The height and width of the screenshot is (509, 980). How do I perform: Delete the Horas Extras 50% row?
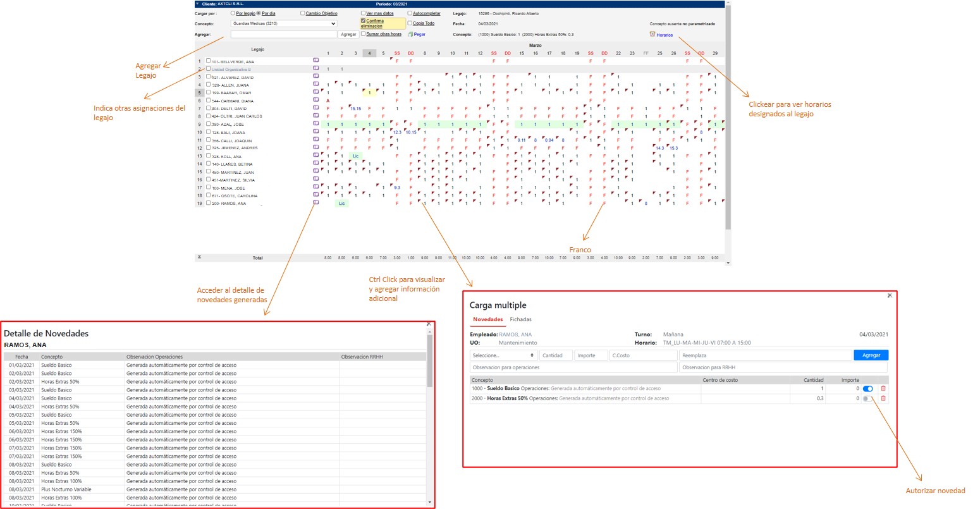click(x=883, y=399)
